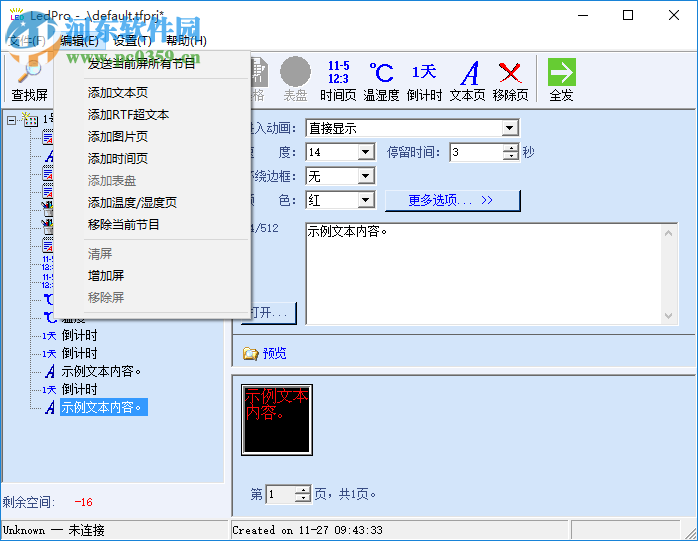The height and width of the screenshot is (541, 698).
Task: Click the 倒计时 countdown toolbar icon
Action: point(424,80)
